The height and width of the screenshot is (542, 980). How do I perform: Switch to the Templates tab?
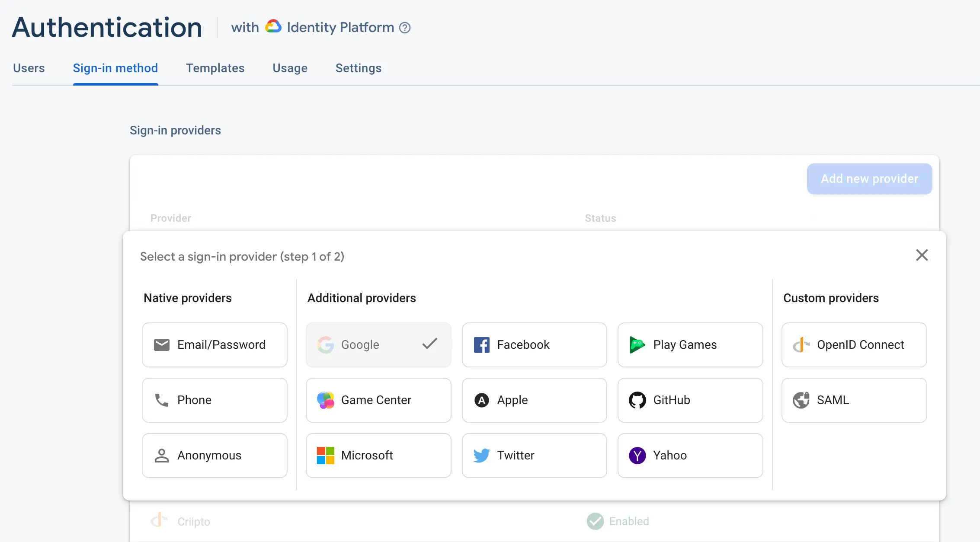click(x=215, y=68)
